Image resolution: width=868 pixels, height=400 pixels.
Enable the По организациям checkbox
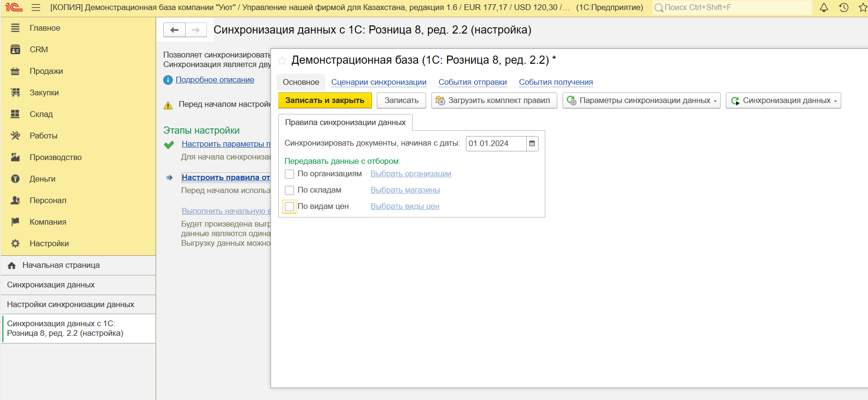[x=289, y=174]
